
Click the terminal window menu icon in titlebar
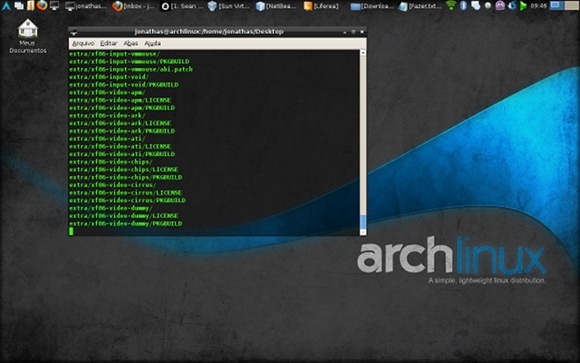click(74, 32)
